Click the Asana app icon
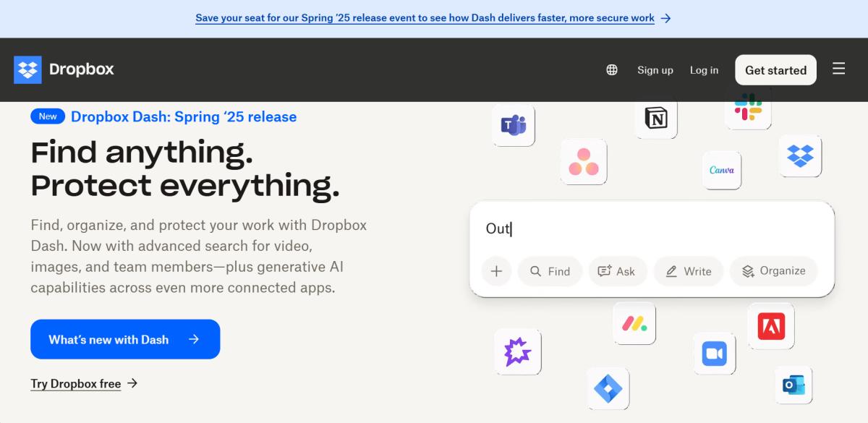This screenshot has width=868, height=423. [584, 162]
